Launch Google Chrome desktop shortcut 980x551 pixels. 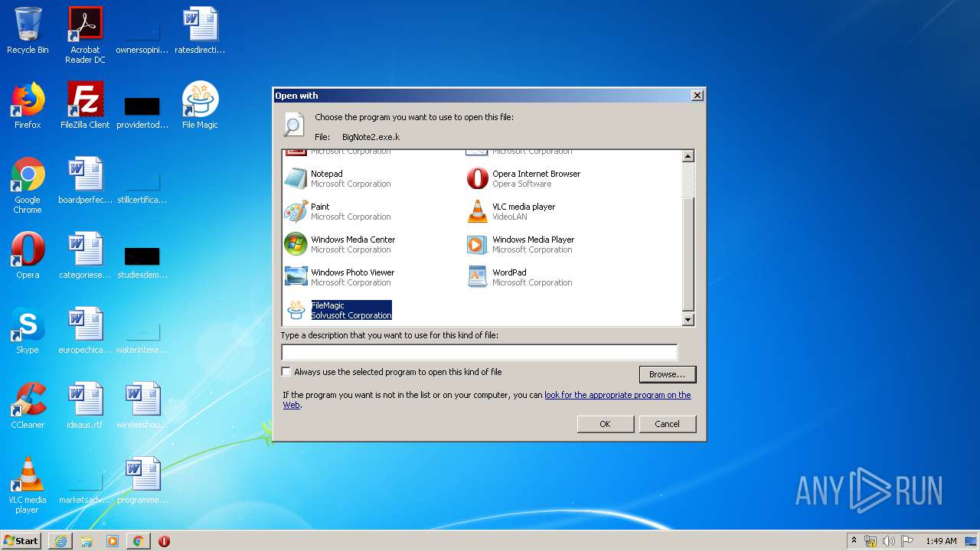click(x=28, y=185)
